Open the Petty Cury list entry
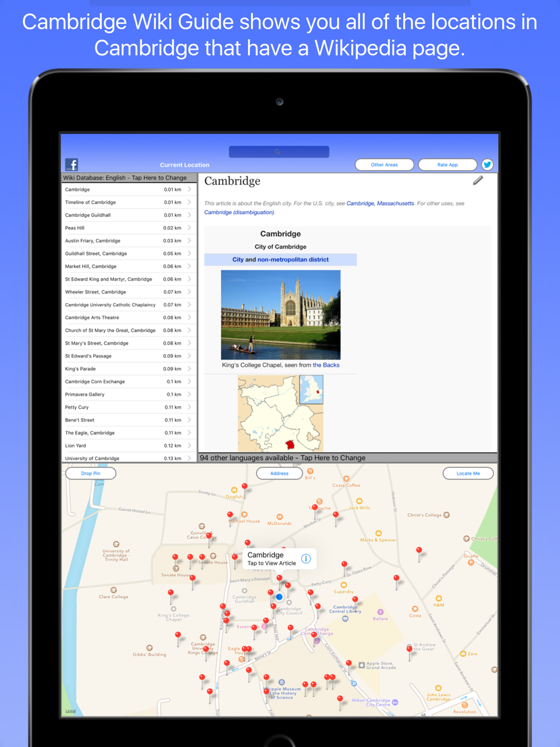Screen dimensions: 560x747 tap(128, 407)
